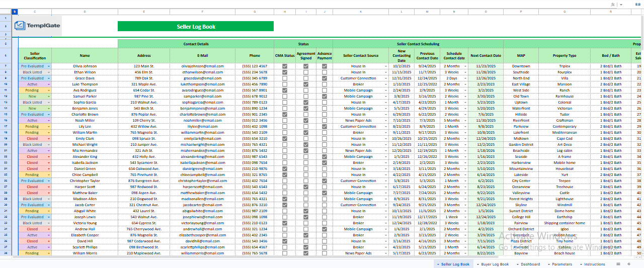The width and height of the screenshot is (644, 268).
Task: Open the all-sheets list icon in bottom bar
Action: [x=618, y=264]
